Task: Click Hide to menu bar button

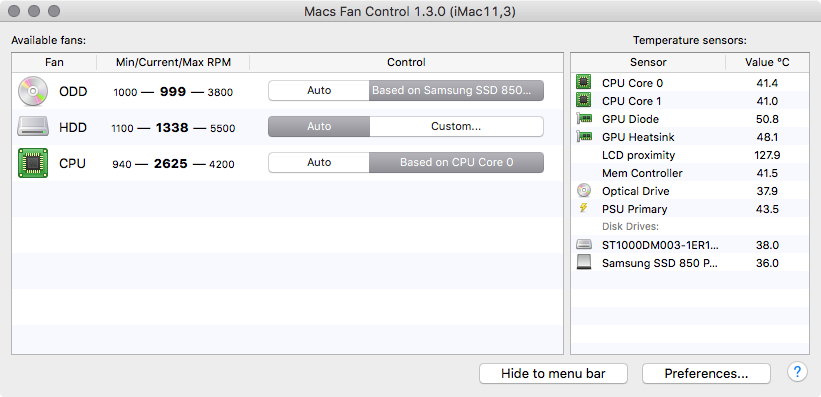Action: pos(553,373)
